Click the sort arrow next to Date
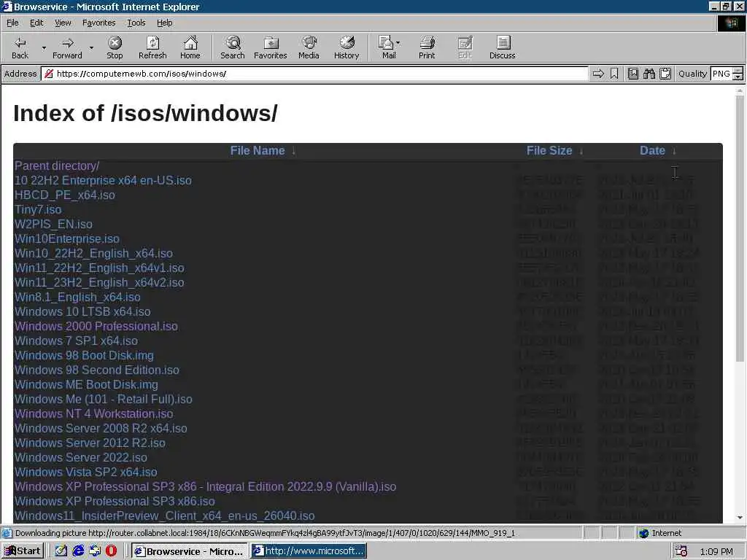The height and width of the screenshot is (560, 747). coord(674,151)
